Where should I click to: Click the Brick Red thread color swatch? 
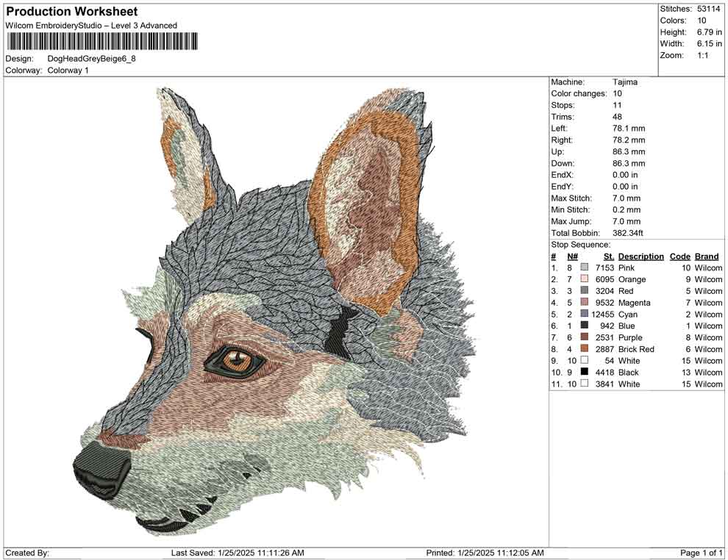tap(583, 349)
